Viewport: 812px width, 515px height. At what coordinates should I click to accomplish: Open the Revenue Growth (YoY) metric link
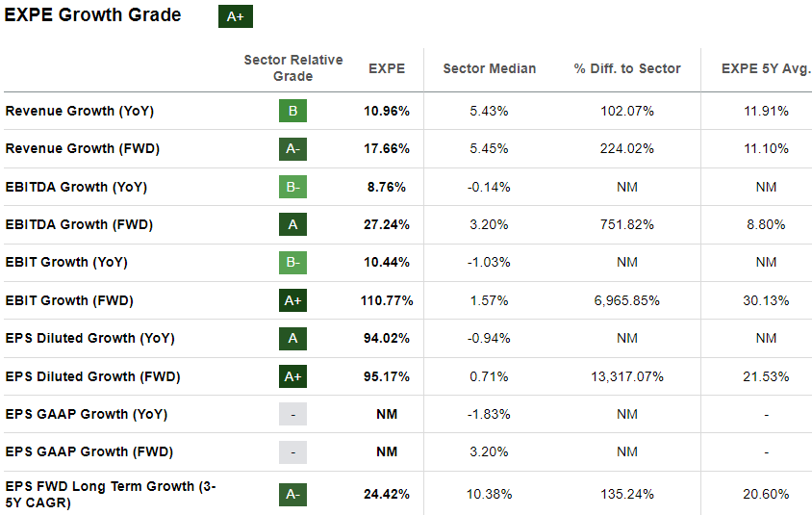[x=80, y=111]
